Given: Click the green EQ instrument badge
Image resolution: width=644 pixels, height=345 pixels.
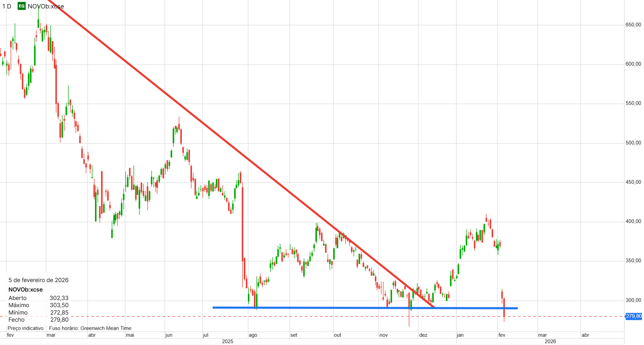Looking at the screenshot, I should point(22,6).
